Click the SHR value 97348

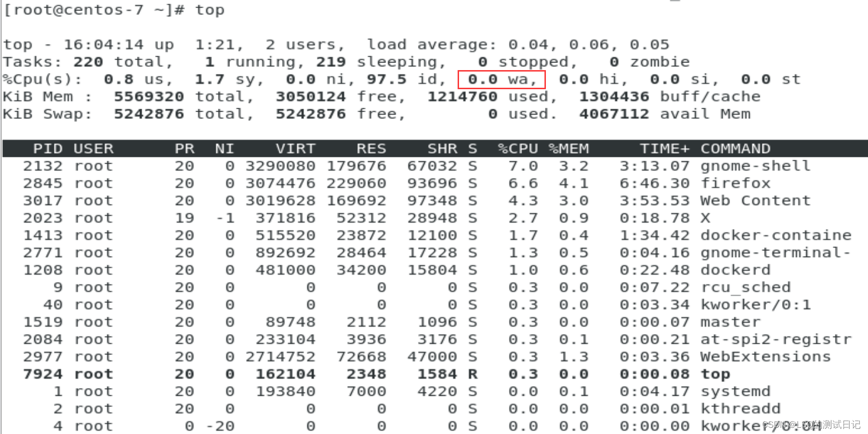coord(432,201)
